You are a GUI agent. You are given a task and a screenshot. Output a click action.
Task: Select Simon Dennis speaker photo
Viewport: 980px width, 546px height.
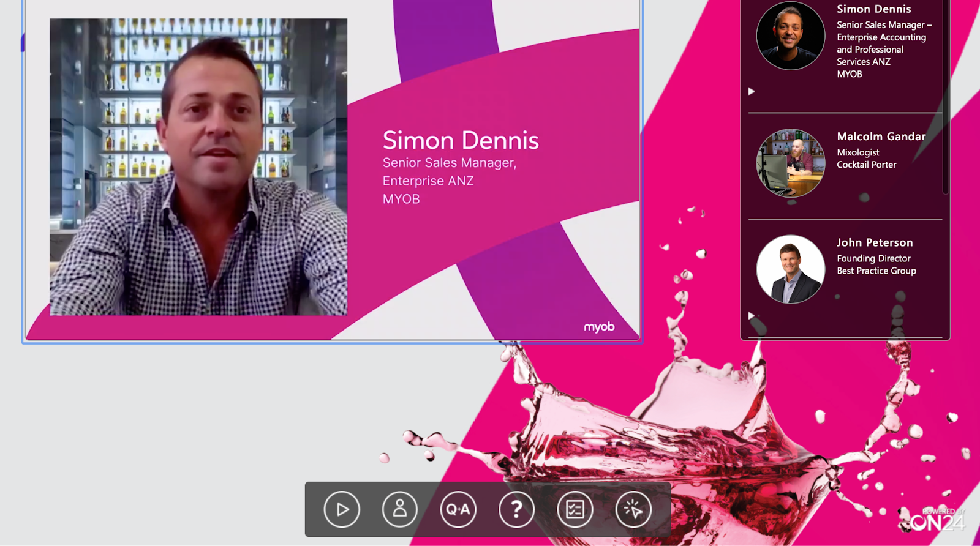(x=791, y=36)
